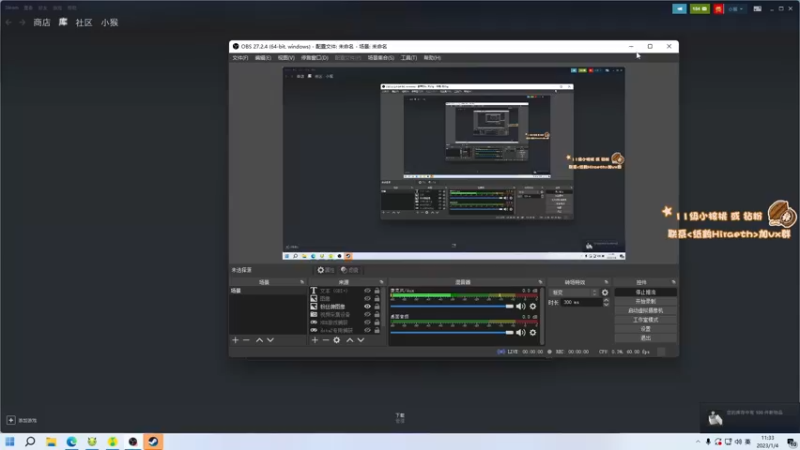Open the 停靠窗口(D) menu in OBS

click(x=314, y=58)
